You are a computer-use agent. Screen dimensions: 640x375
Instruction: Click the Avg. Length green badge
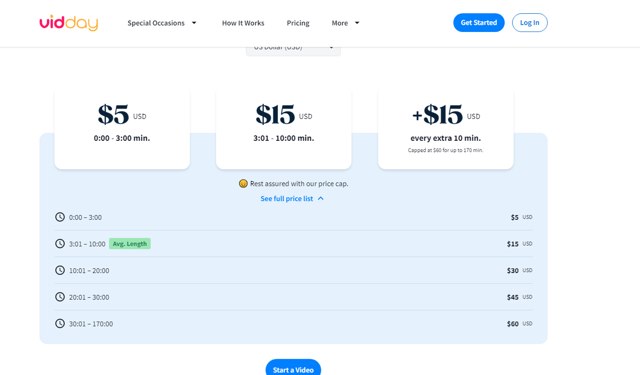130,244
